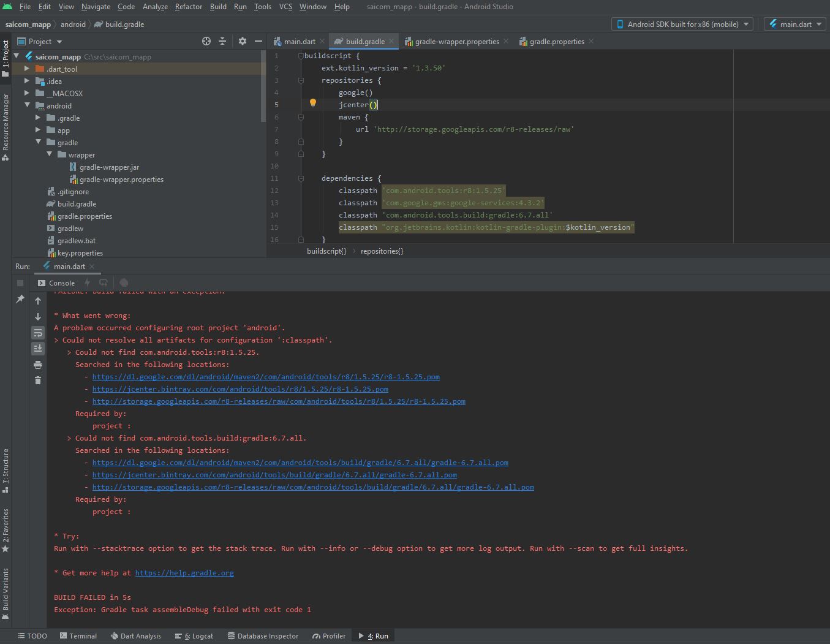Stop the running main.dart process
830x644 pixels.
(20, 283)
